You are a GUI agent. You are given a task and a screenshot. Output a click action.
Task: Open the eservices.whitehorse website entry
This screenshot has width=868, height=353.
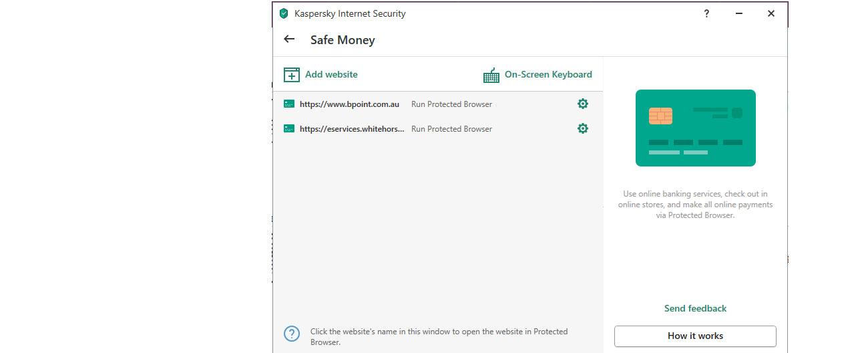tap(352, 129)
